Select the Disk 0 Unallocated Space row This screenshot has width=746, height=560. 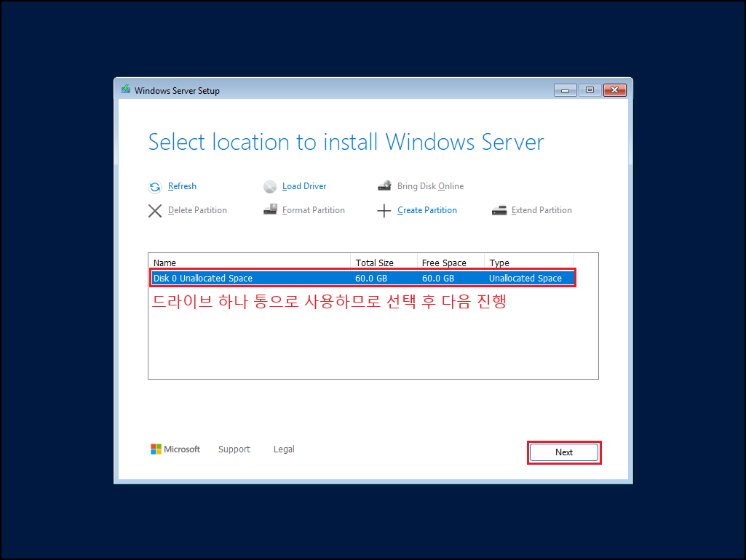coord(362,278)
